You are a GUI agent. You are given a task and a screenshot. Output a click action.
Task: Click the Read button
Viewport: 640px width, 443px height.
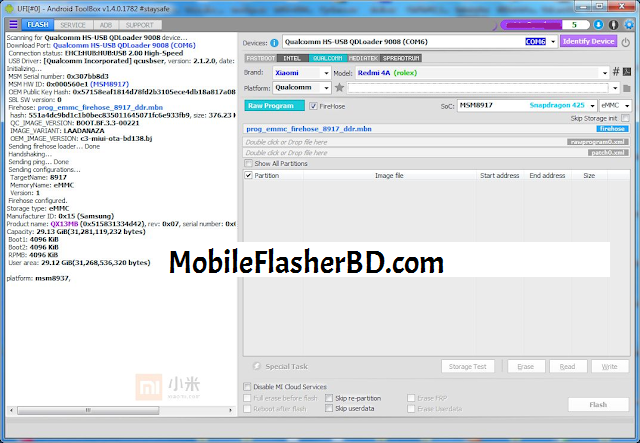[x=568, y=366]
